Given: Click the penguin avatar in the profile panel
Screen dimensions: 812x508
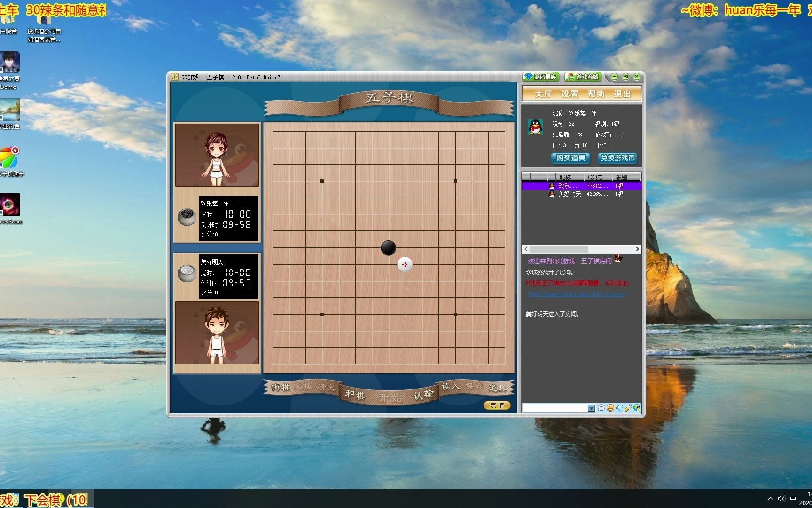Looking at the screenshot, I should (x=535, y=127).
